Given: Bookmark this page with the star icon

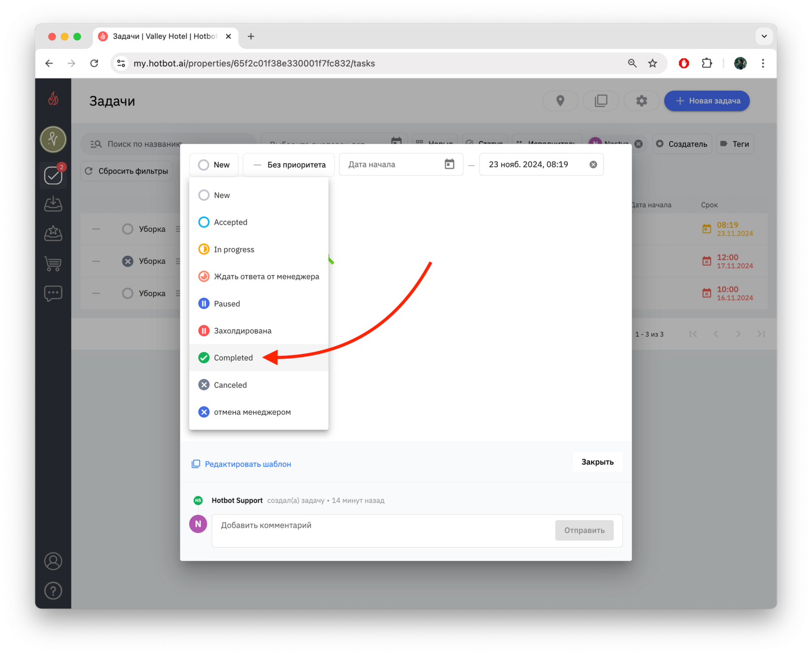Looking at the screenshot, I should pyautogui.click(x=652, y=63).
